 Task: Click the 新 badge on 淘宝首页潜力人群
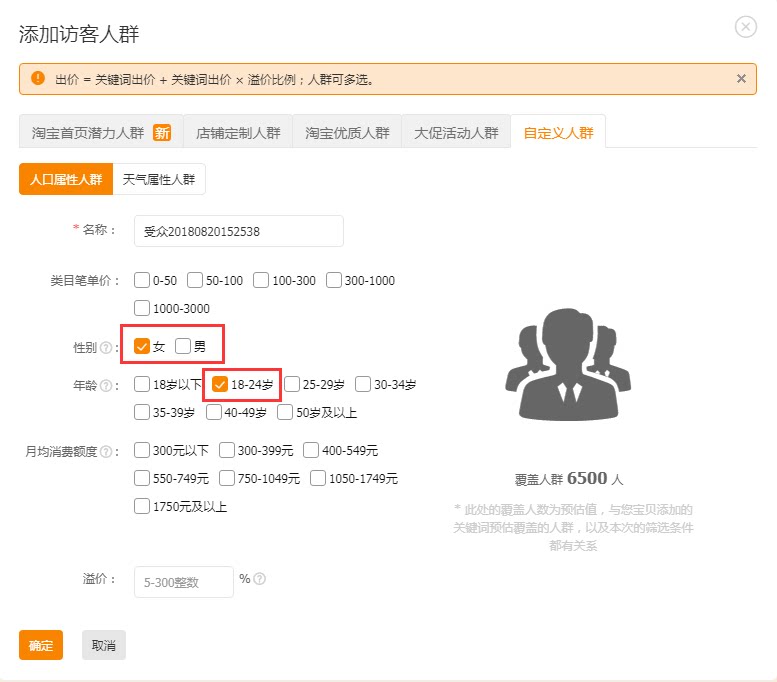(x=162, y=133)
